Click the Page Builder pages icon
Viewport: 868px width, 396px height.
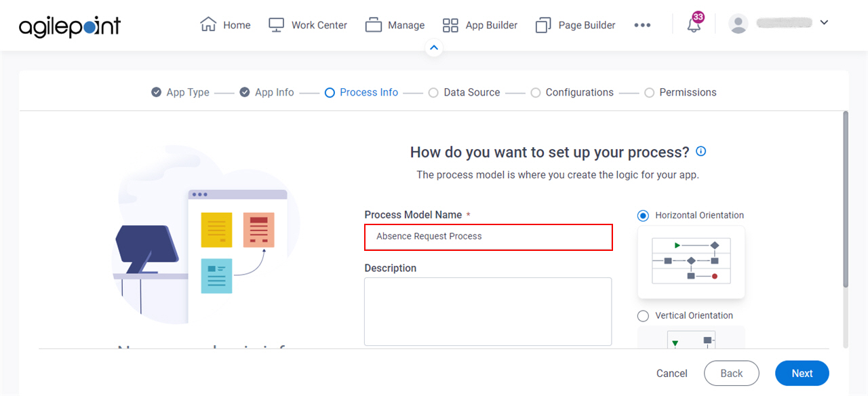[543, 25]
